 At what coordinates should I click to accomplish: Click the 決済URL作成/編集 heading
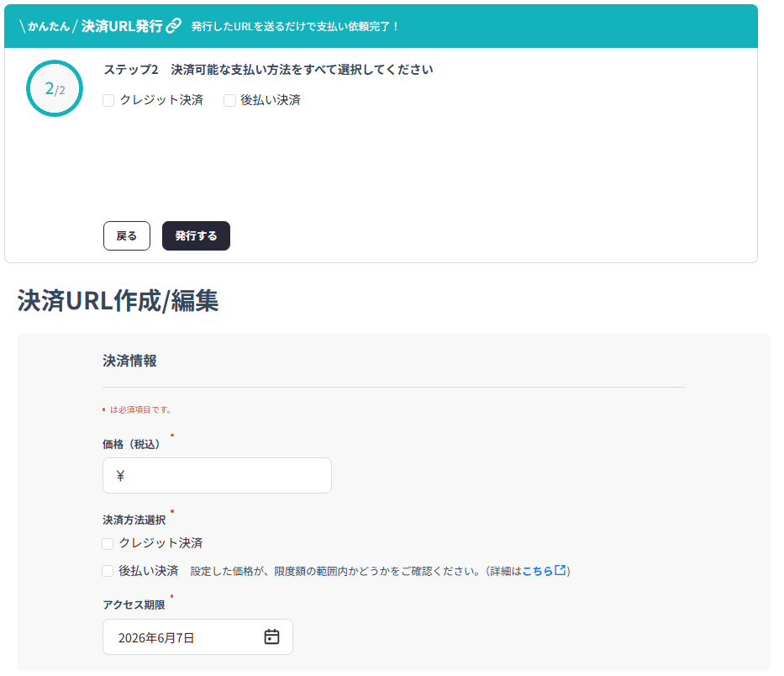pyautogui.click(x=118, y=301)
